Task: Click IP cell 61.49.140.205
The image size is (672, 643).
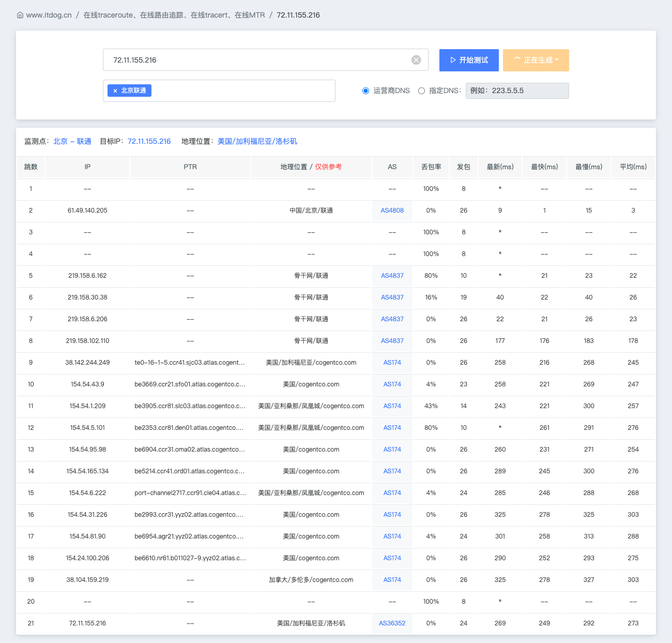Action: 87,211
